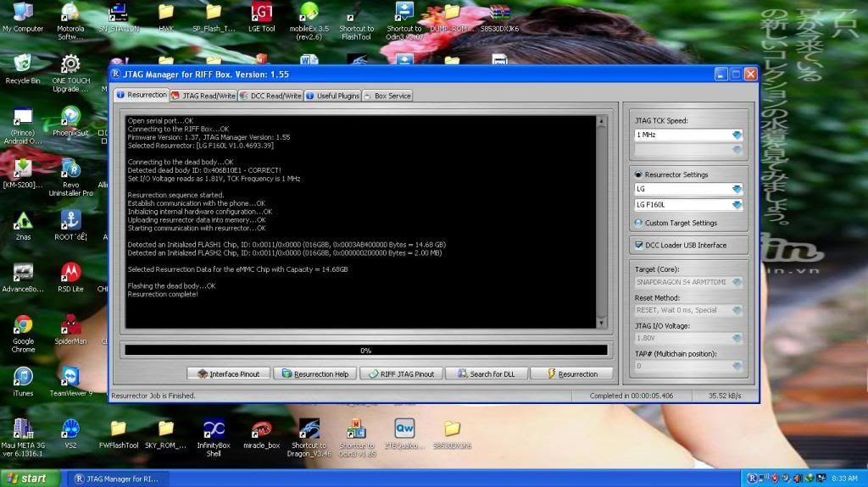
Task: Open Shortcut to Dragon_V3.46 icon
Action: click(309, 438)
